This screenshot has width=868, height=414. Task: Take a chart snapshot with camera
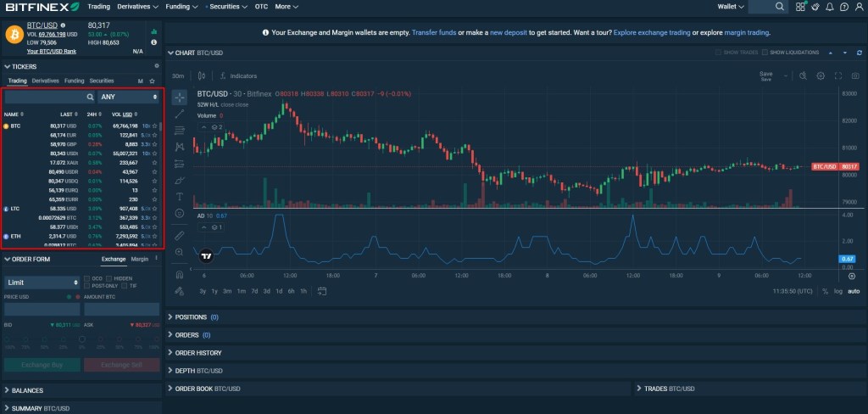[856, 76]
